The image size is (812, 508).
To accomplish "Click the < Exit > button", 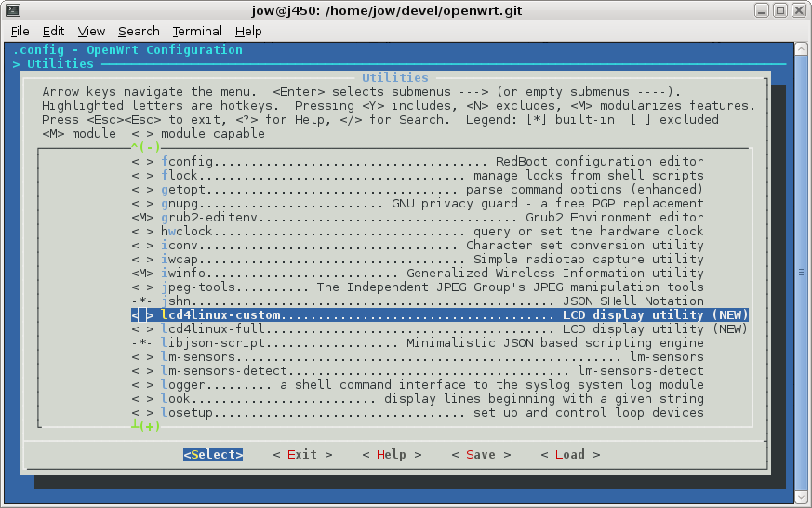I will click(302, 454).
